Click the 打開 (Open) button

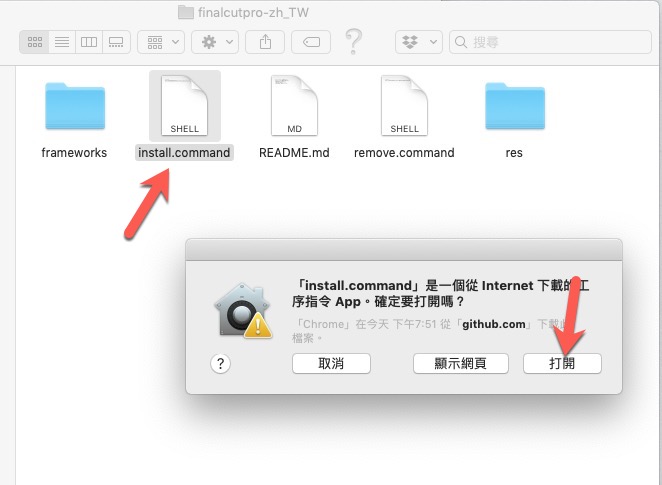[562, 363]
